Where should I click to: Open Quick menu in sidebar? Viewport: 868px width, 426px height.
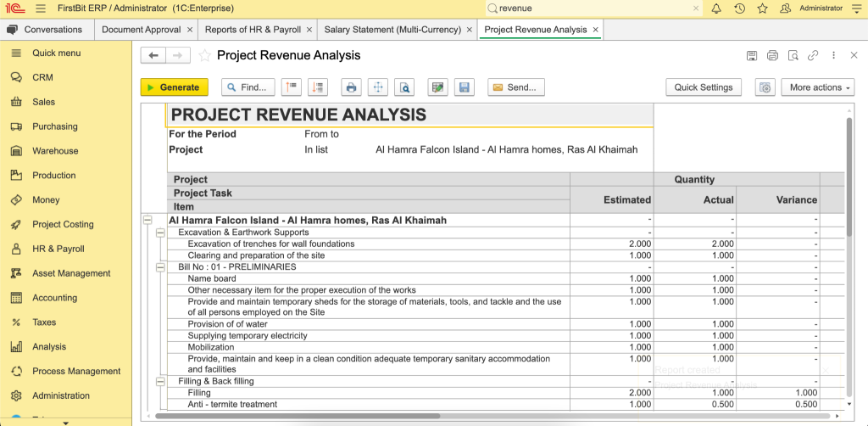pyautogui.click(x=66, y=53)
